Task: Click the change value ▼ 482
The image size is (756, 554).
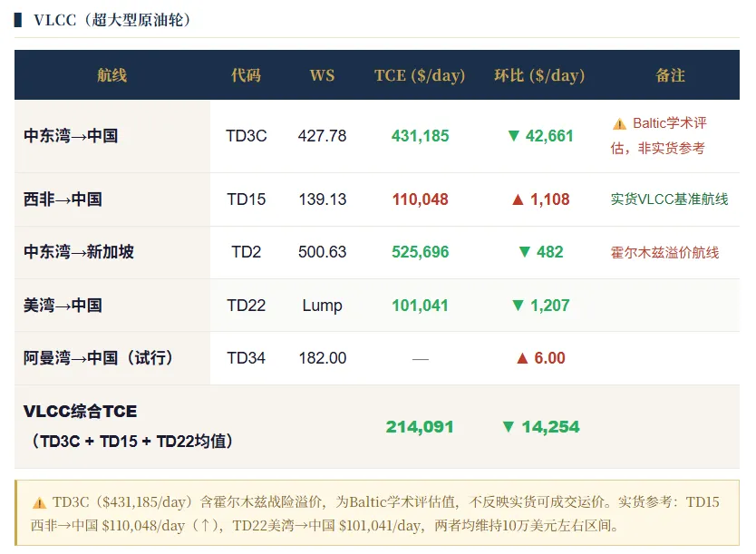Action: pyautogui.click(x=540, y=252)
